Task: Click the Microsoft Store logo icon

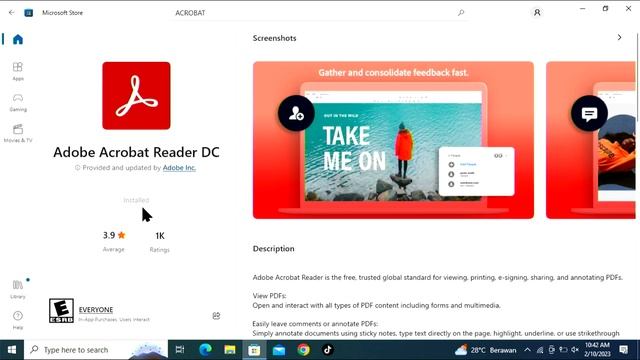Action: tap(29, 13)
